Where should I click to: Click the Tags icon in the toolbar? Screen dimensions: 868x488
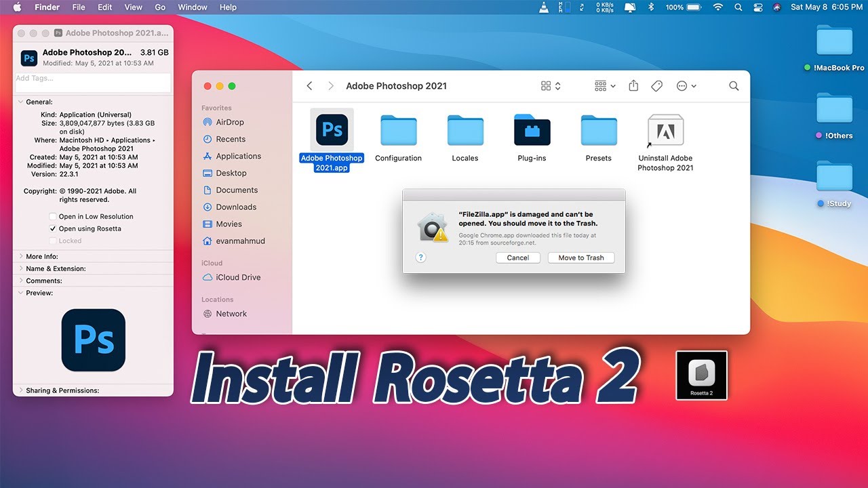[x=656, y=86]
